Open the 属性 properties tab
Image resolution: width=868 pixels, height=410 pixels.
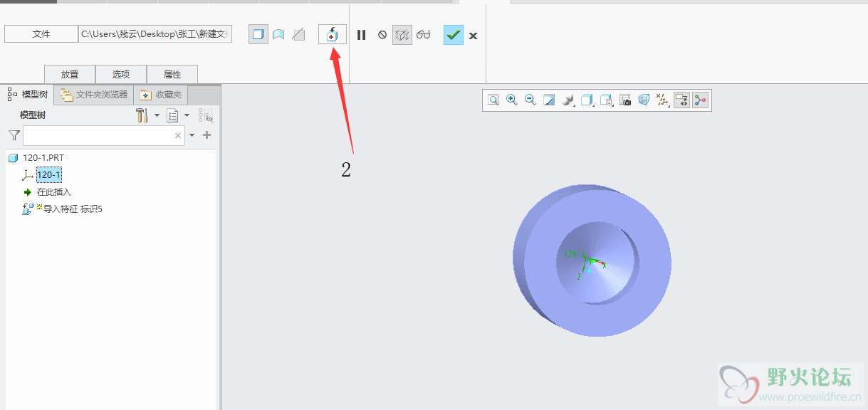pyautogui.click(x=172, y=74)
